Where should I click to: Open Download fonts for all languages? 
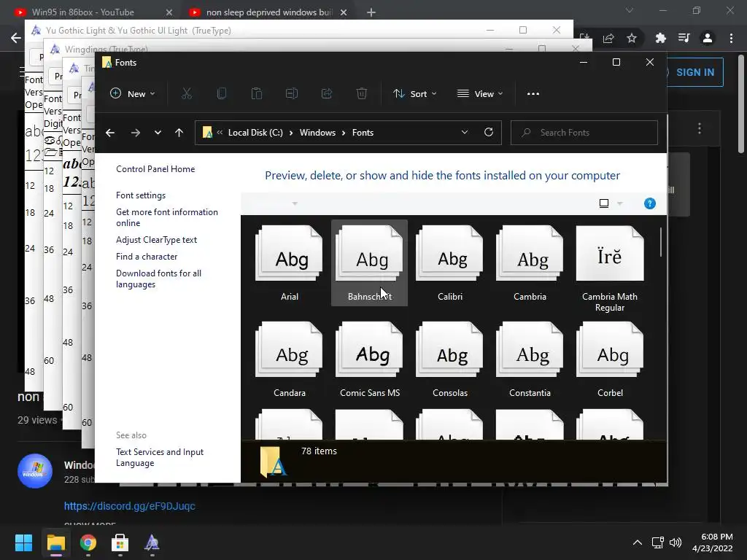(158, 279)
